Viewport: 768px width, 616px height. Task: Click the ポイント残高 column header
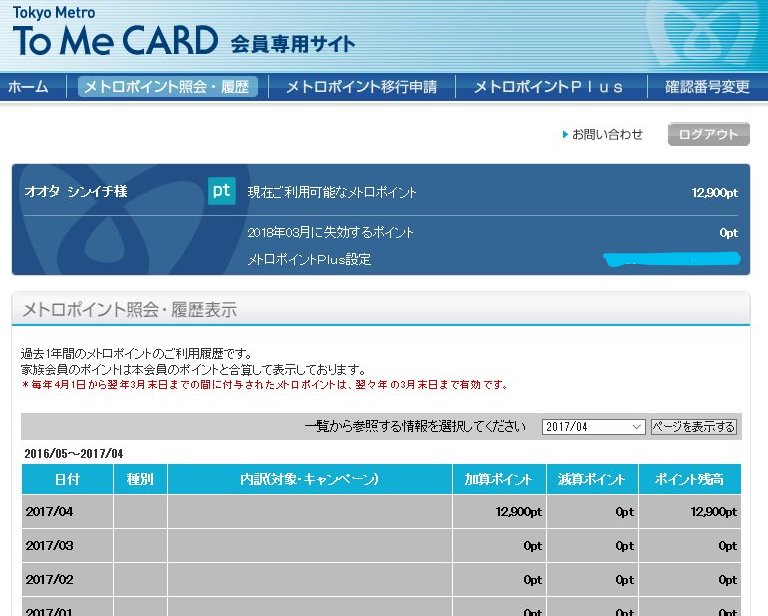tap(690, 479)
